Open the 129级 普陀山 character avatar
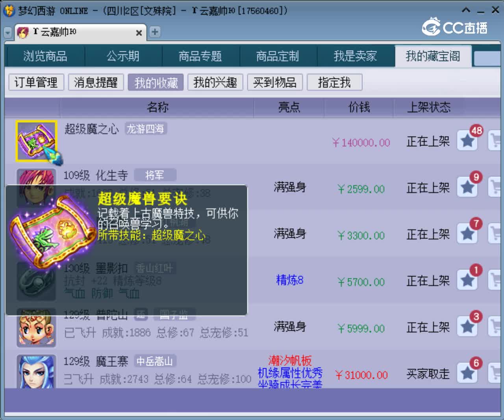Screen dimensions: 504x420 [36, 329]
